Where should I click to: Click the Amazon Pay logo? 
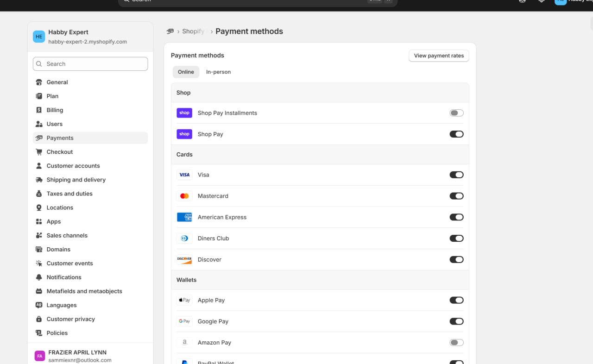click(184, 343)
